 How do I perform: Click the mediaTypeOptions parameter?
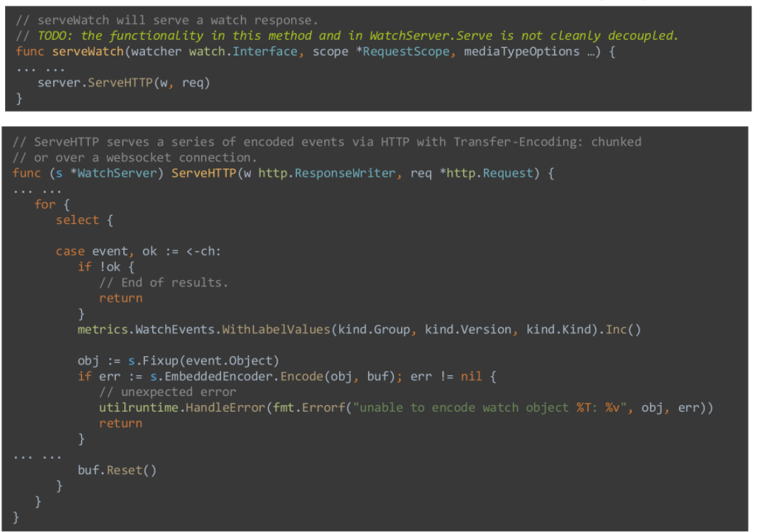522,52
